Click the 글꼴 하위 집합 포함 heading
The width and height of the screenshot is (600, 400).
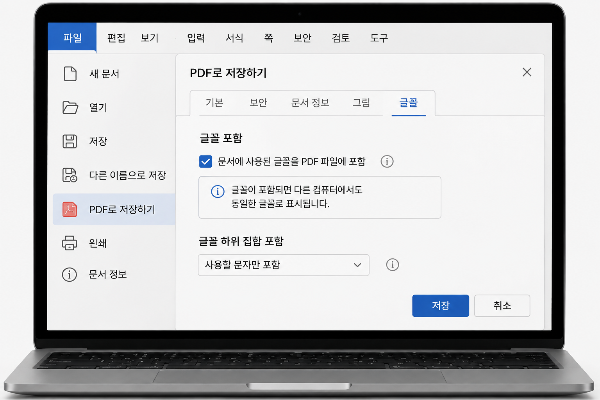(x=241, y=241)
